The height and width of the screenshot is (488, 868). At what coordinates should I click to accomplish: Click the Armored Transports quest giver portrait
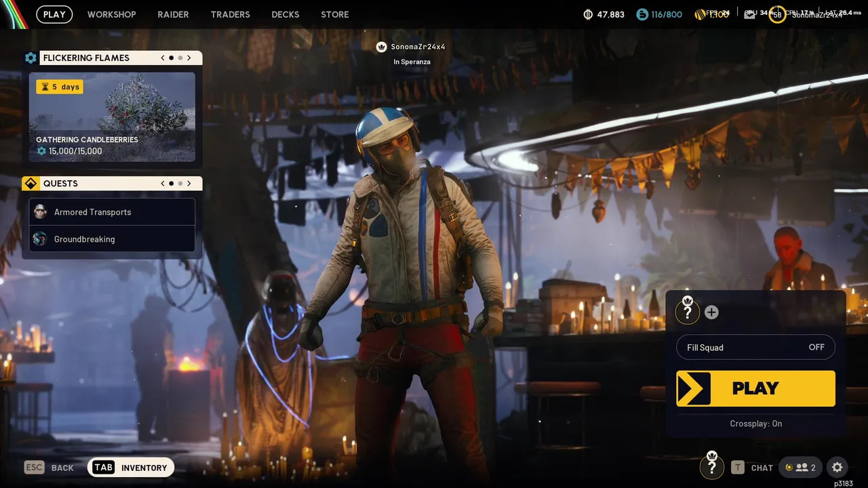[40, 211]
